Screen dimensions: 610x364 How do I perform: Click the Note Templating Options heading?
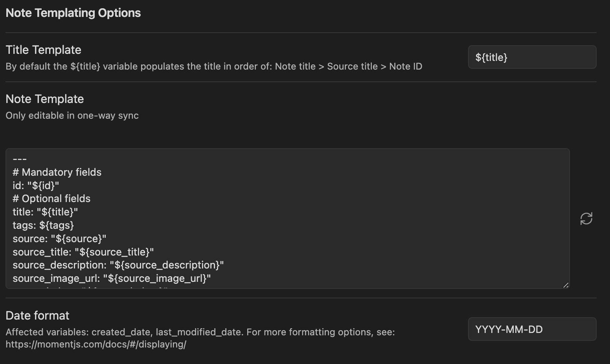coord(73,13)
